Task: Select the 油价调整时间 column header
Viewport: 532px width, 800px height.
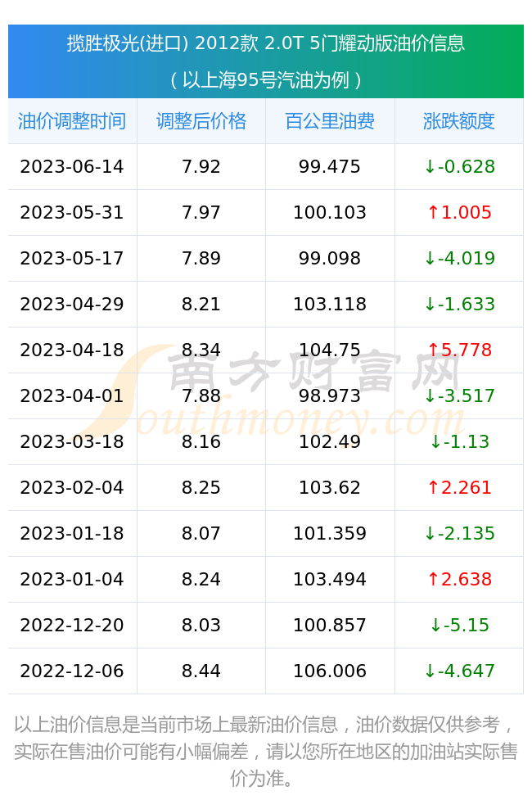Action: [72, 121]
